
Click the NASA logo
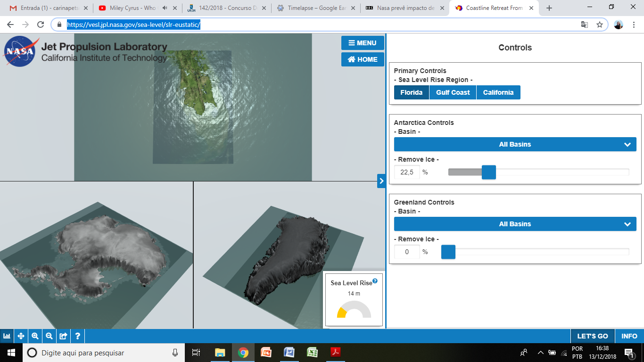pos(19,51)
